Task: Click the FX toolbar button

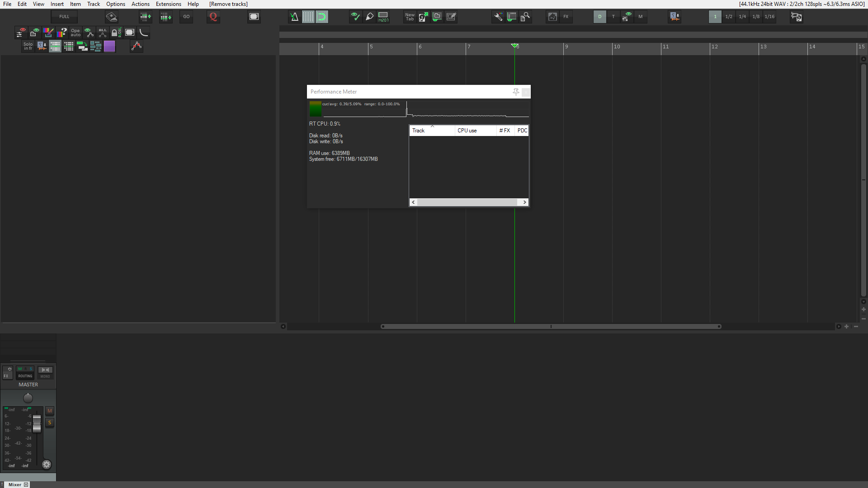Action: [x=566, y=17]
